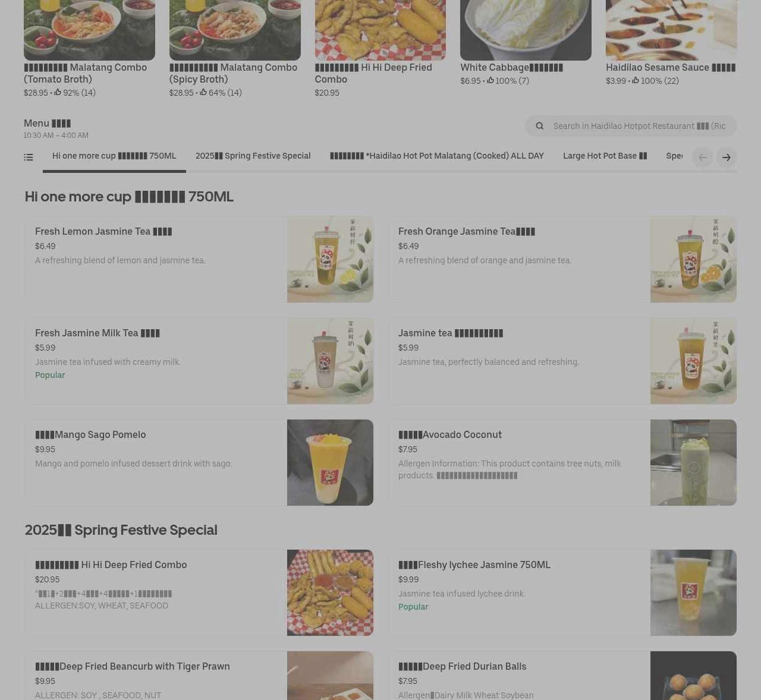Open Fresh Jasmine Milk Tea item

199,361
